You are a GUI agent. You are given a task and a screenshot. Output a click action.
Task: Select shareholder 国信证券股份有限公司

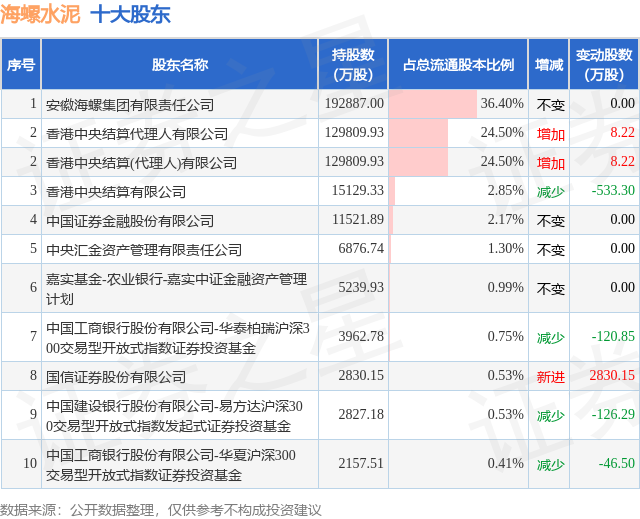click(116, 377)
